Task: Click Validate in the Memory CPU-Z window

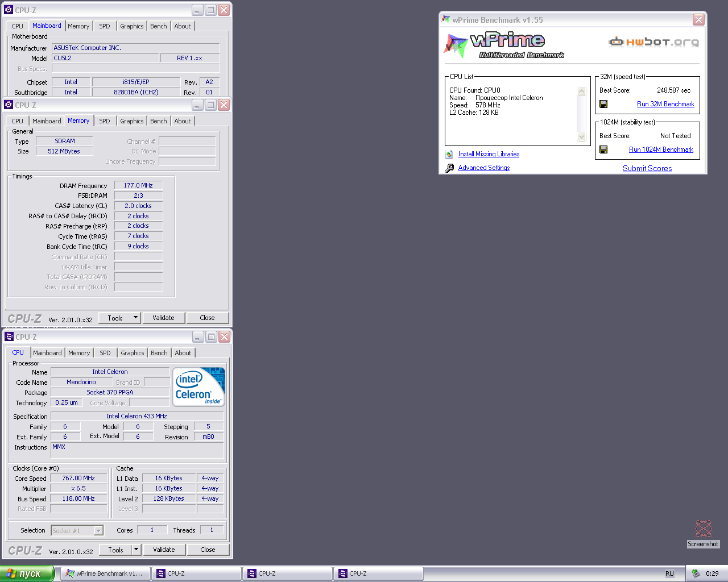Action: 163,318
